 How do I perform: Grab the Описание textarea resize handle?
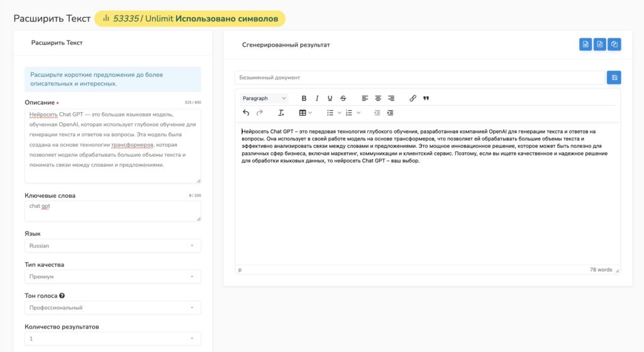pyautogui.click(x=199, y=181)
